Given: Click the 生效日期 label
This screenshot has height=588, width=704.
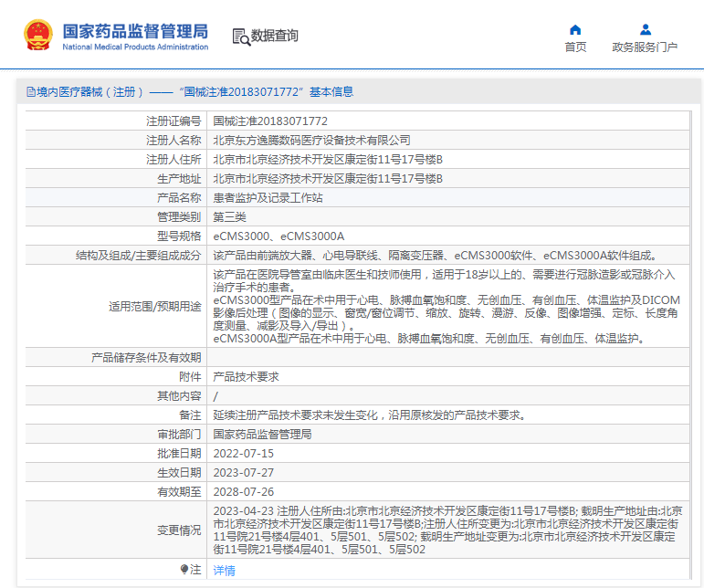Looking at the screenshot, I should click(179, 473).
